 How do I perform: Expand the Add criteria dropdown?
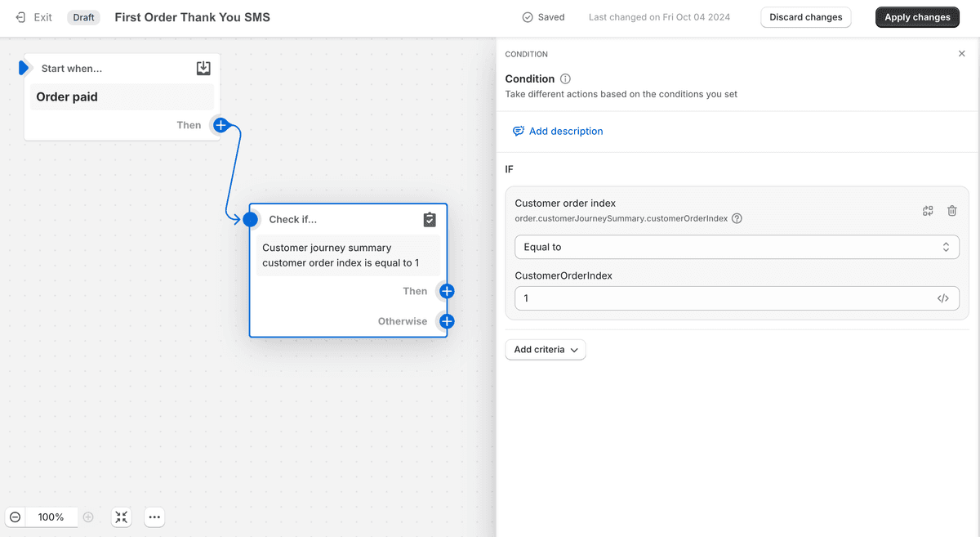tap(546, 350)
